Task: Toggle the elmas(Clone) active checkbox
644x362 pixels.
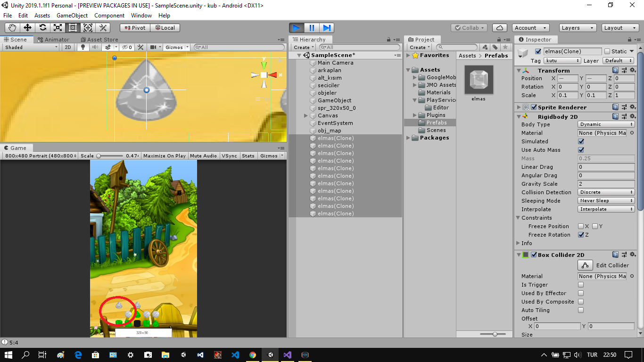Action: [538, 51]
